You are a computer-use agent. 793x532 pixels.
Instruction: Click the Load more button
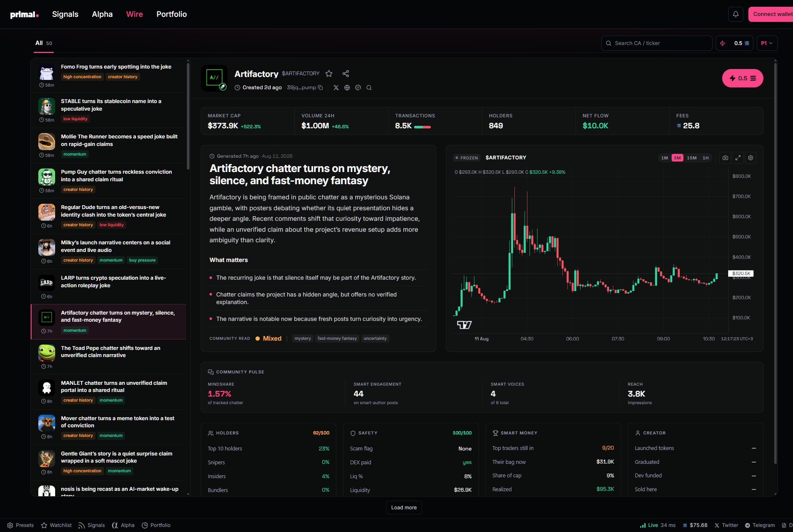tap(404, 508)
